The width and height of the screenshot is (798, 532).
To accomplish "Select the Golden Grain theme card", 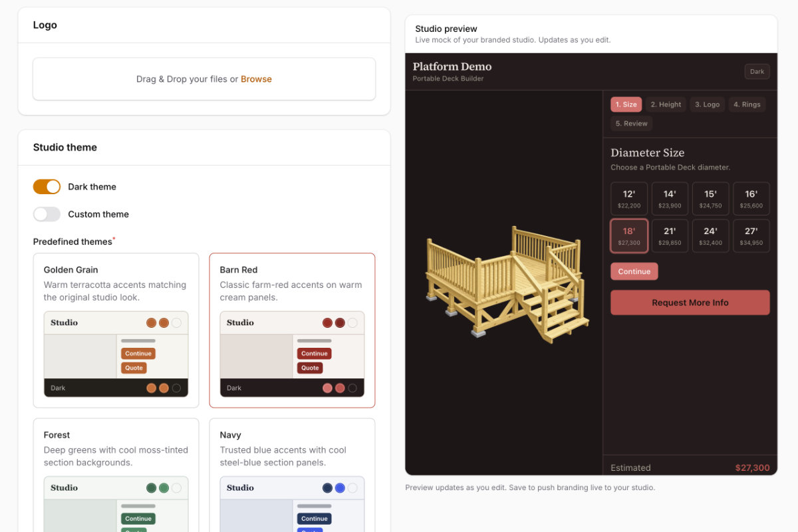I will (x=116, y=330).
